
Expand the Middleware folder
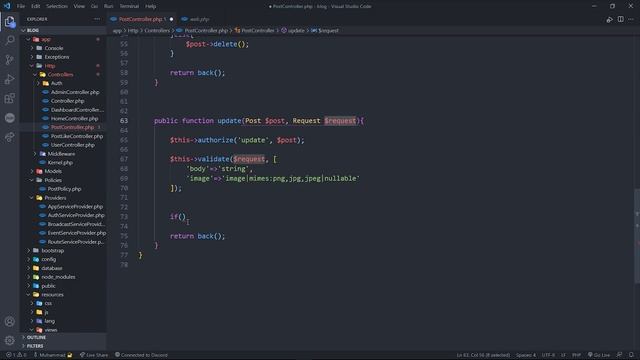pyautogui.click(x=63, y=154)
